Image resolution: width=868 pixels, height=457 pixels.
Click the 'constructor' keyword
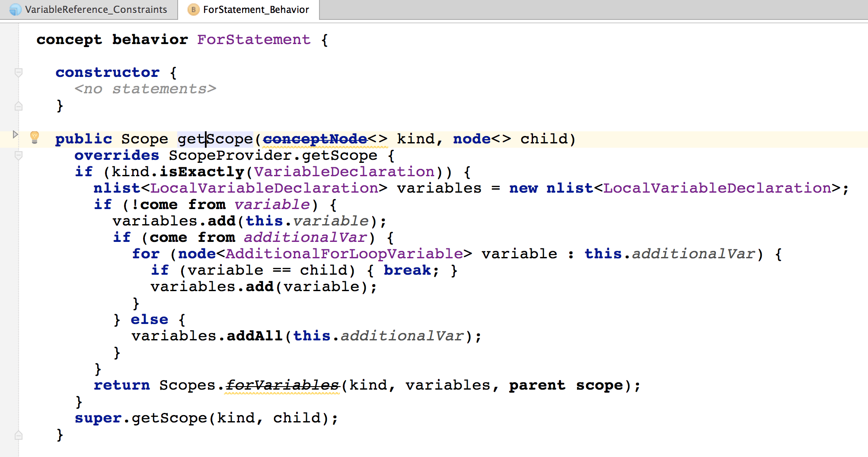tap(108, 73)
